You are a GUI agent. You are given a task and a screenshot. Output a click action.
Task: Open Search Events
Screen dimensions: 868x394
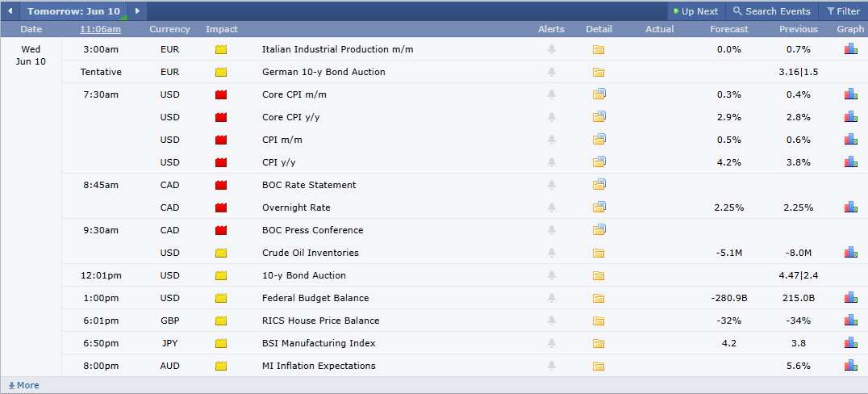[x=772, y=11]
